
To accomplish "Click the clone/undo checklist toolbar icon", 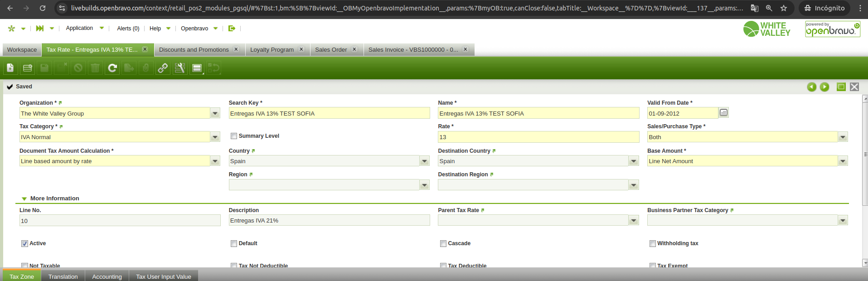I will point(214,68).
